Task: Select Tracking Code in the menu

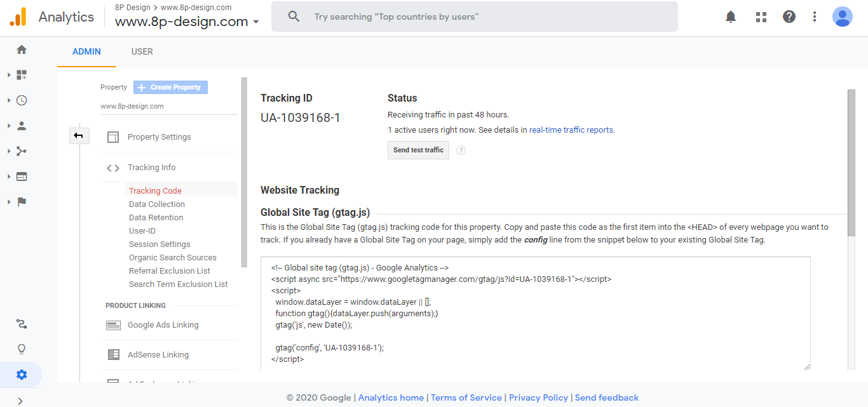Action: (x=155, y=191)
